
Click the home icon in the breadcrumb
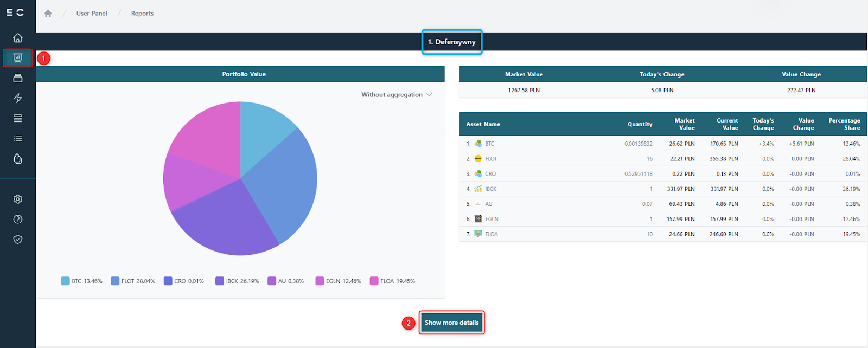point(48,14)
